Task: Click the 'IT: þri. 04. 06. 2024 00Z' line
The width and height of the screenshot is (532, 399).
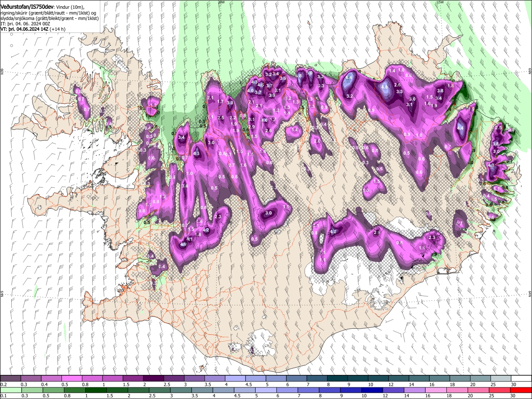Action: [x=25, y=24]
